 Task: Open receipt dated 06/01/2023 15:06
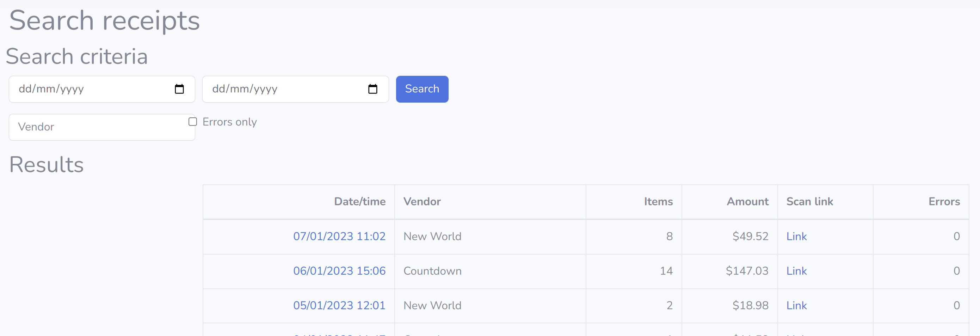pyautogui.click(x=339, y=271)
